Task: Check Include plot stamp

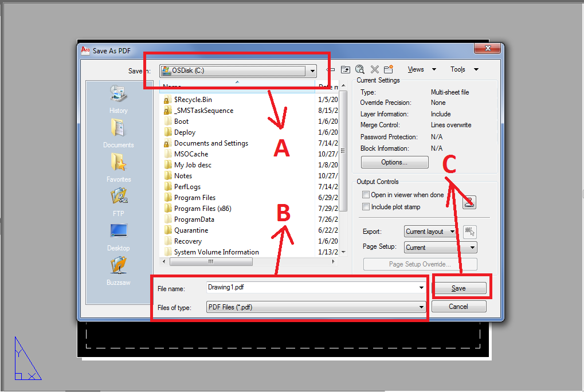Action: pyautogui.click(x=365, y=207)
